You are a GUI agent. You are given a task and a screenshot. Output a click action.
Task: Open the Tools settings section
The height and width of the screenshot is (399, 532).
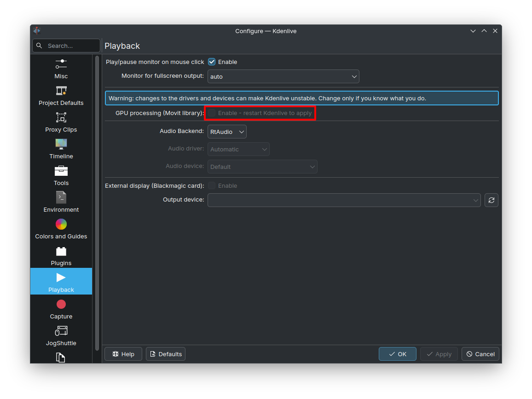point(61,175)
